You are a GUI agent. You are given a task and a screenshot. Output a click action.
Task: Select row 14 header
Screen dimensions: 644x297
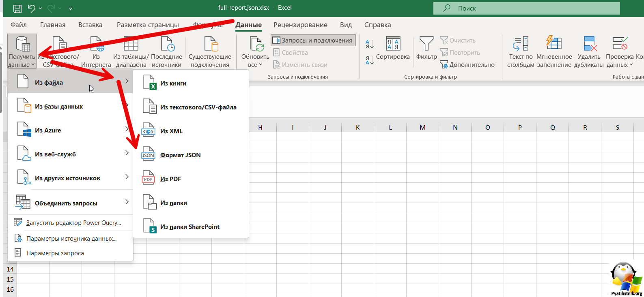click(x=10, y=269)
